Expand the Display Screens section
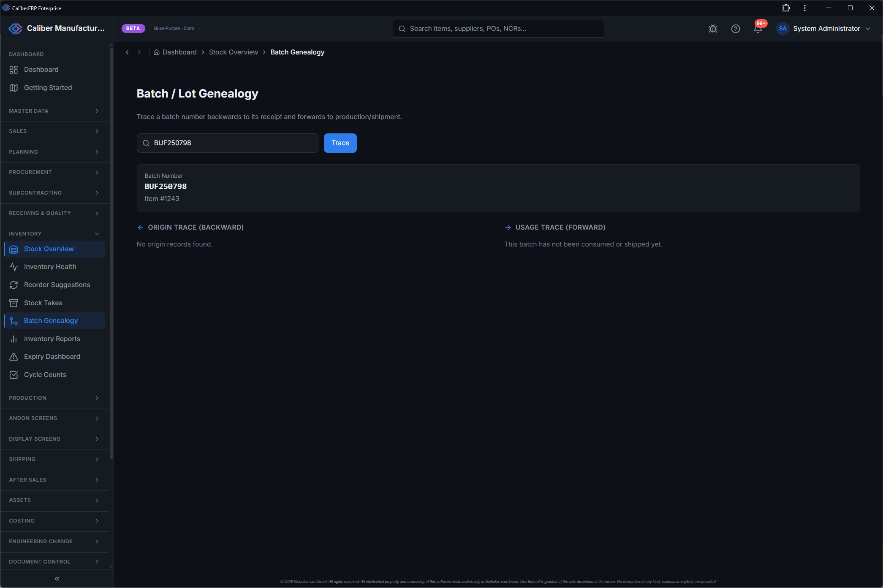883x588 pixels. point(55,439)
